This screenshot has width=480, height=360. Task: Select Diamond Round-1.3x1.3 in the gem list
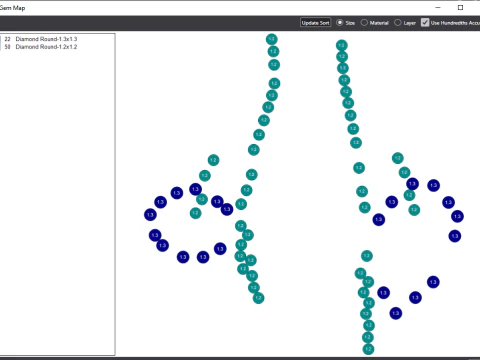46,39
